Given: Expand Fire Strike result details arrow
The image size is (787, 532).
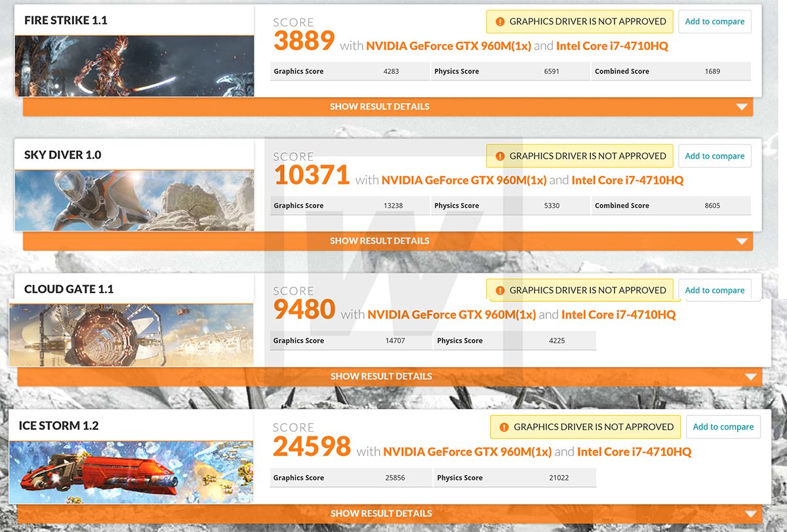Looking at the screenshot, I should [x=742, y=107].
